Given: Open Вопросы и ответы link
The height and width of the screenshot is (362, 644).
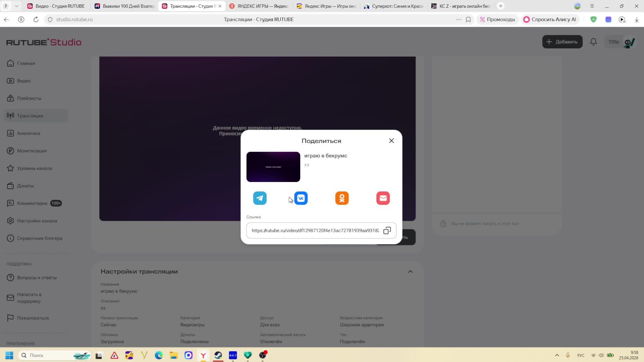Looking at the screenshot, I should (37, 278).
